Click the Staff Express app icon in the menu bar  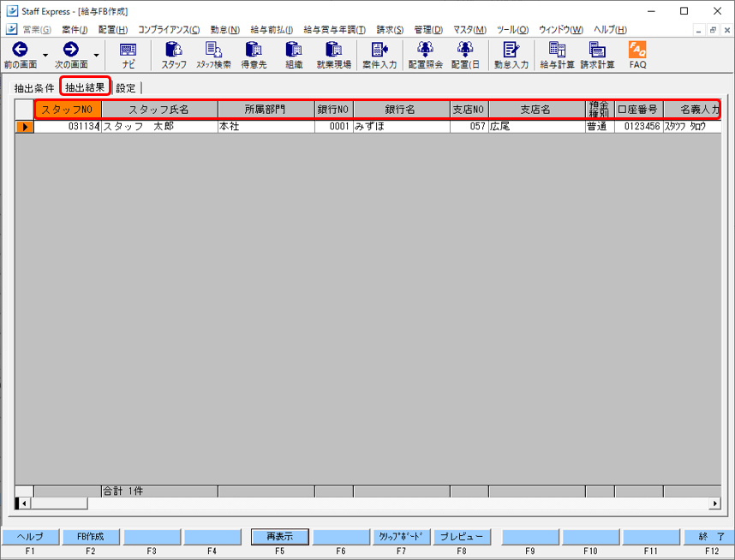(12, 29)
